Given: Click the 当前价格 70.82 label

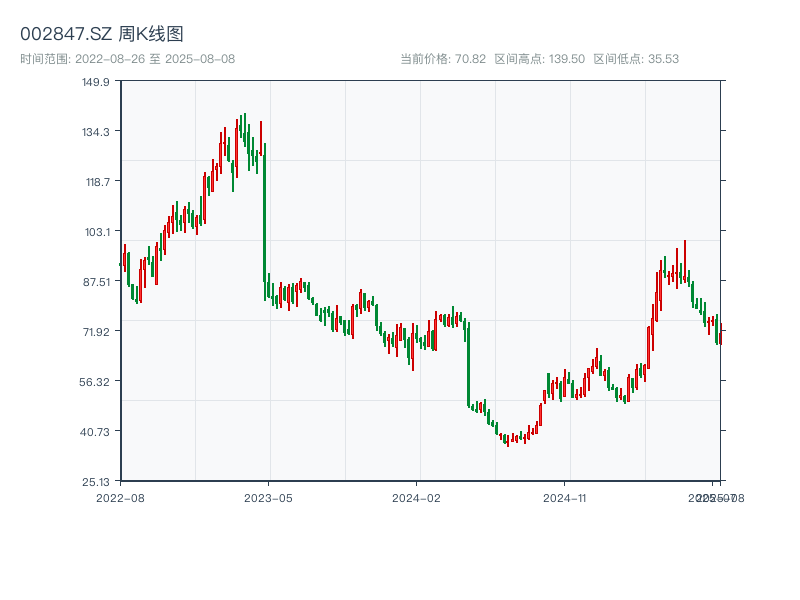Looking at the screenshot, I should click(443, 59).
